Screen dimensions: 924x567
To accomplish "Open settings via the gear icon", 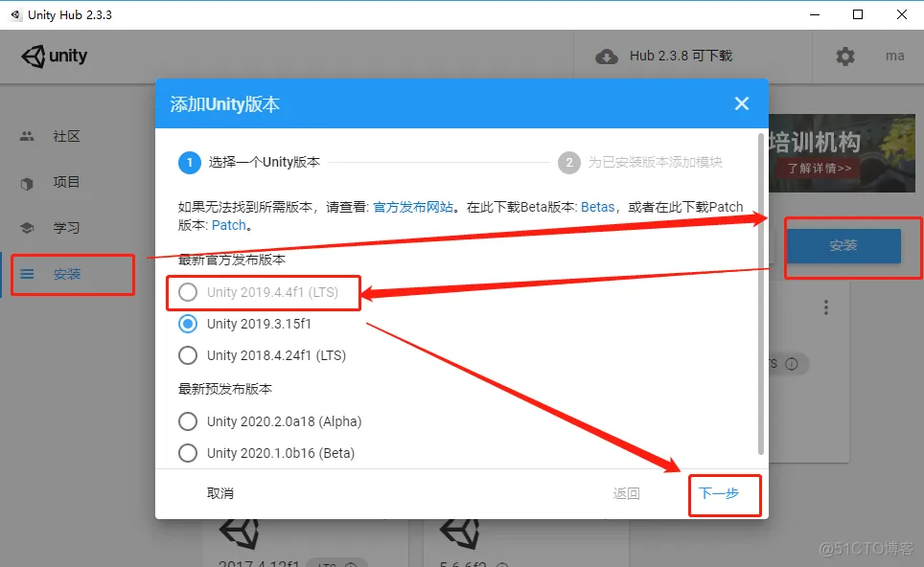I will (845, 57).
